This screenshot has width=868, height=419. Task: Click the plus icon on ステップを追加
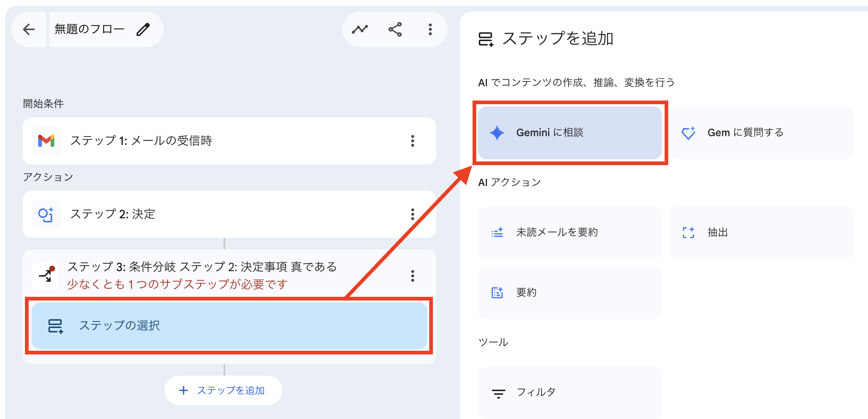pyautogui.click(x=184, y=390)
